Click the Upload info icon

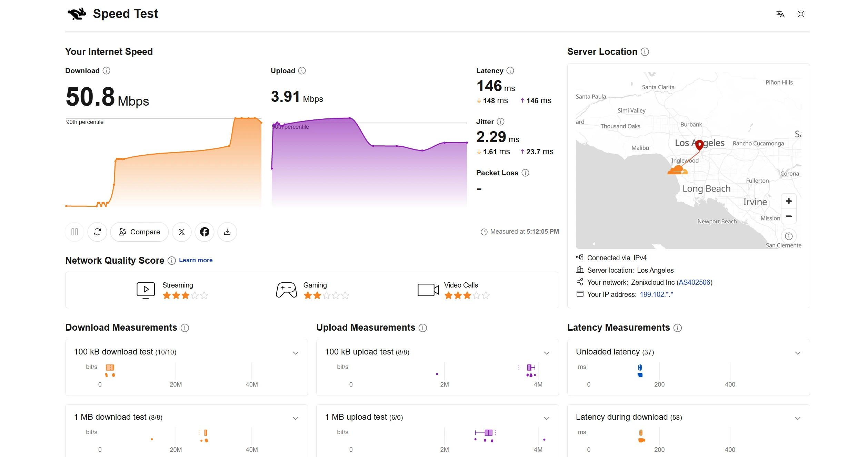(x=302, y=71)
